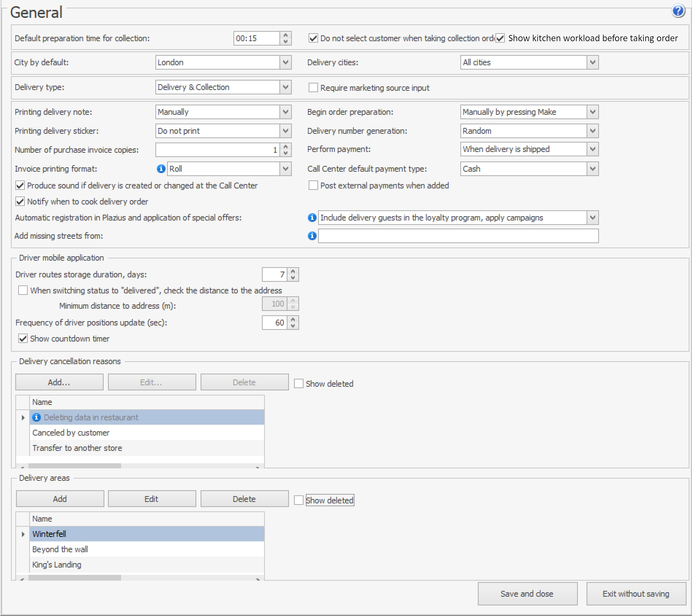
Task: Click info icon on Deleting data in restaurant
Action: coord(36,417)
